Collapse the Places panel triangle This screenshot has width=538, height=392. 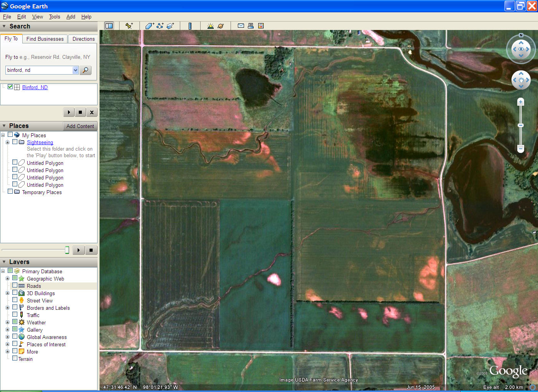click(4, 126)
